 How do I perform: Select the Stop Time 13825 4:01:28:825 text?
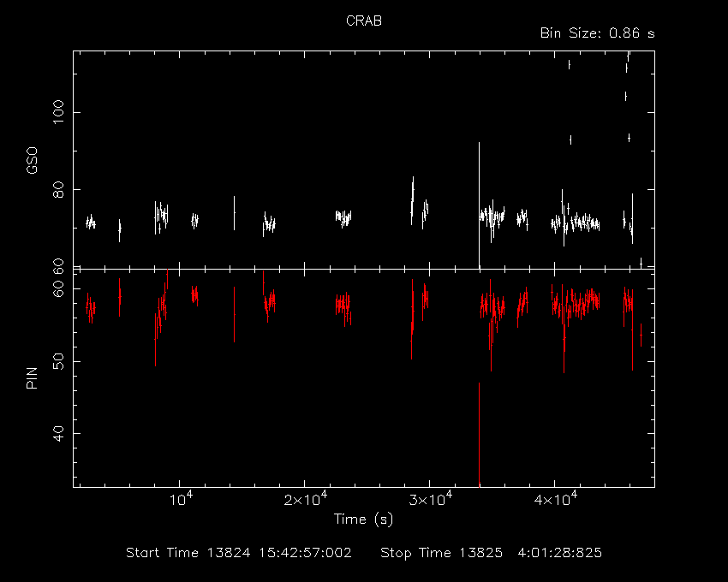coord(492,553)
